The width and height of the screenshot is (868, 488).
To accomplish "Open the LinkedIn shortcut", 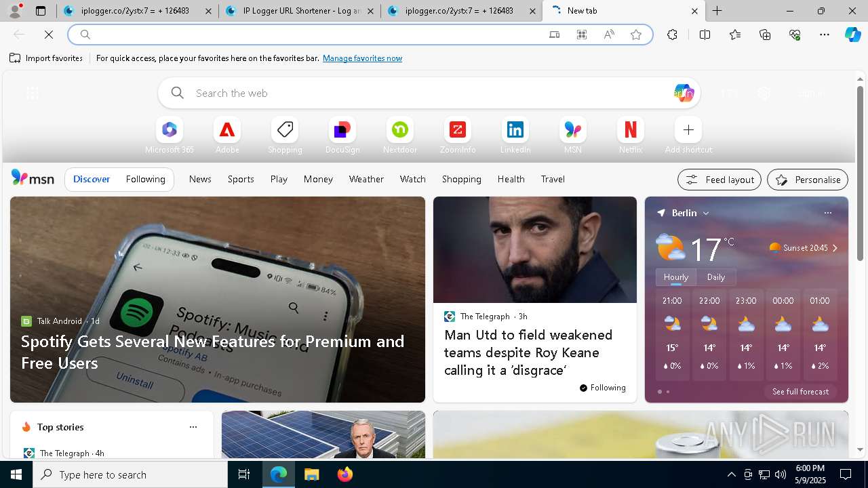I will 515,136.
